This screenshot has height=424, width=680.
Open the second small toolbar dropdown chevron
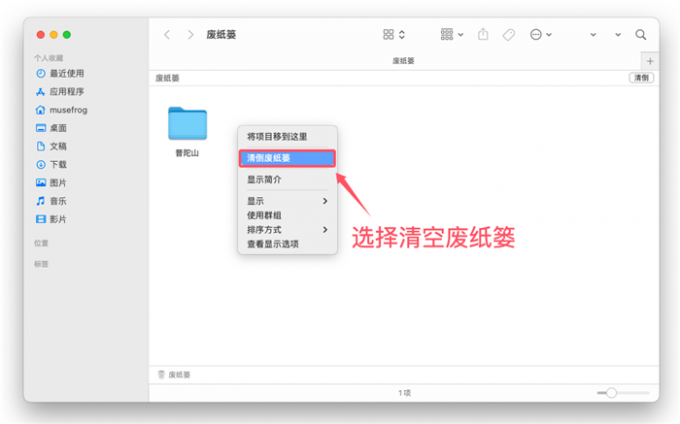(x=618, y=35)
